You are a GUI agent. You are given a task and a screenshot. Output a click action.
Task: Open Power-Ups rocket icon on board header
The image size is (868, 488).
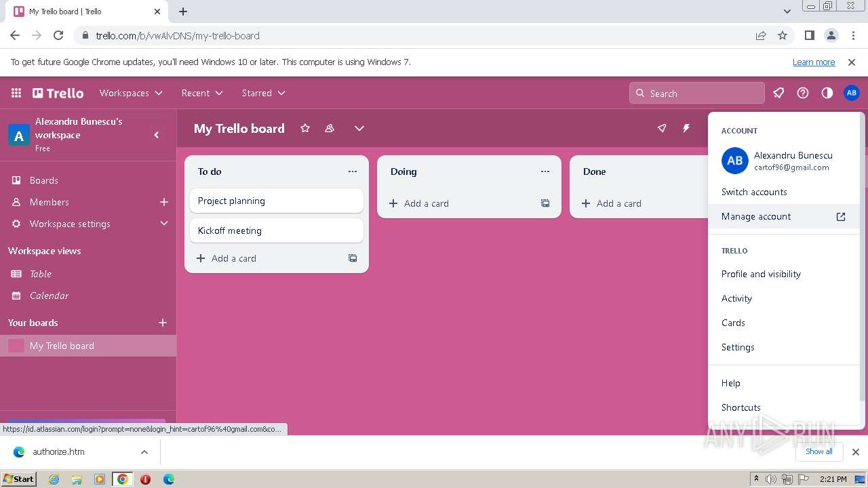coord(662,128)
